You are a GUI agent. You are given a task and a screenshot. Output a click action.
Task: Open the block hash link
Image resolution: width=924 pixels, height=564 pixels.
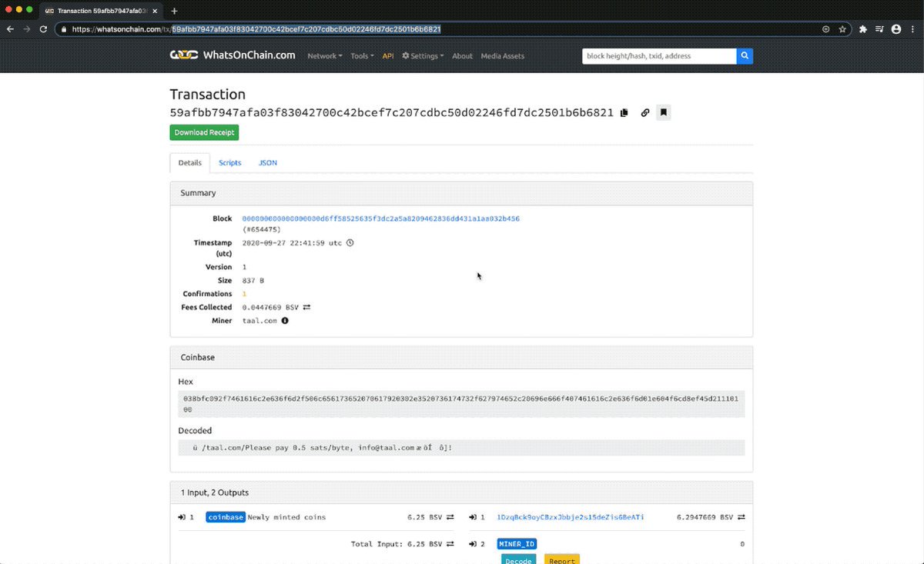380,219
